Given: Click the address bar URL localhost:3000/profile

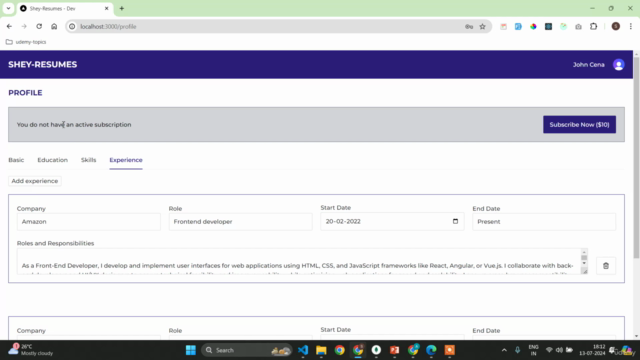Looking at the screenshot, I should point(108,27).
